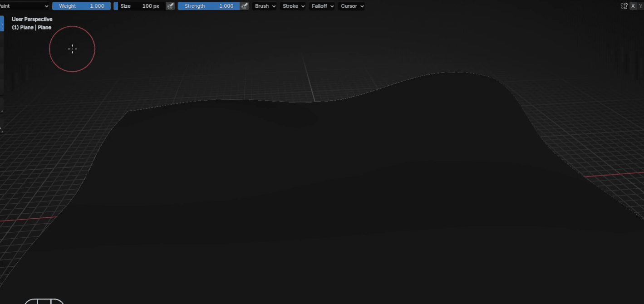Open the mirror symmetry butterfly settings
644x304 pixels.
click(624, 6)
